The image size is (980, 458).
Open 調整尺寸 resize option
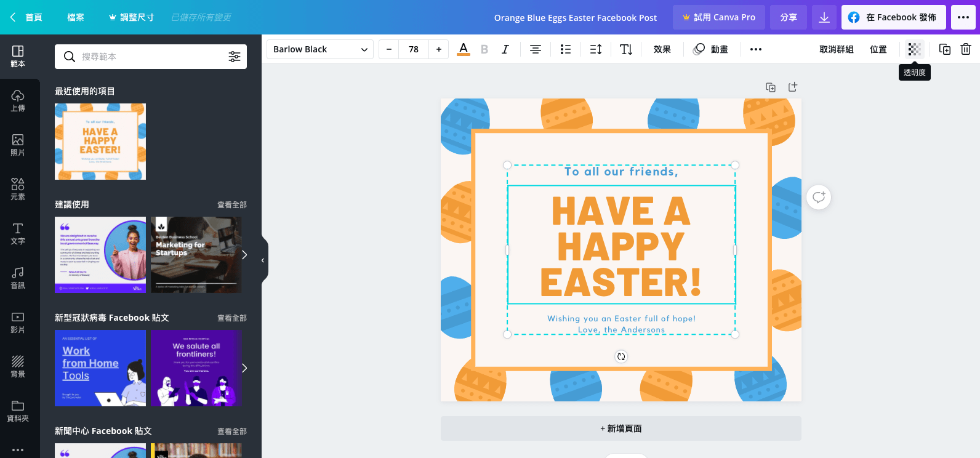point(131,17)
